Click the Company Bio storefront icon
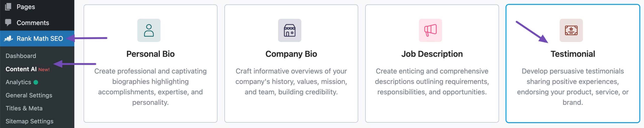644x128 pixels. pos(289,30)
